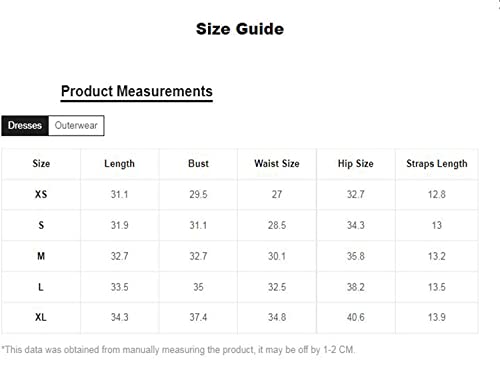Screen dimensions: 500x367
Task: Click the Straps Length column header
Action: tap(437, 164)
